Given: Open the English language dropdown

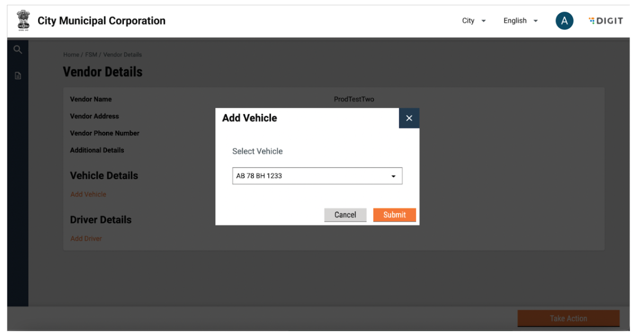Looking at the screenshot, I should [521, 21].
